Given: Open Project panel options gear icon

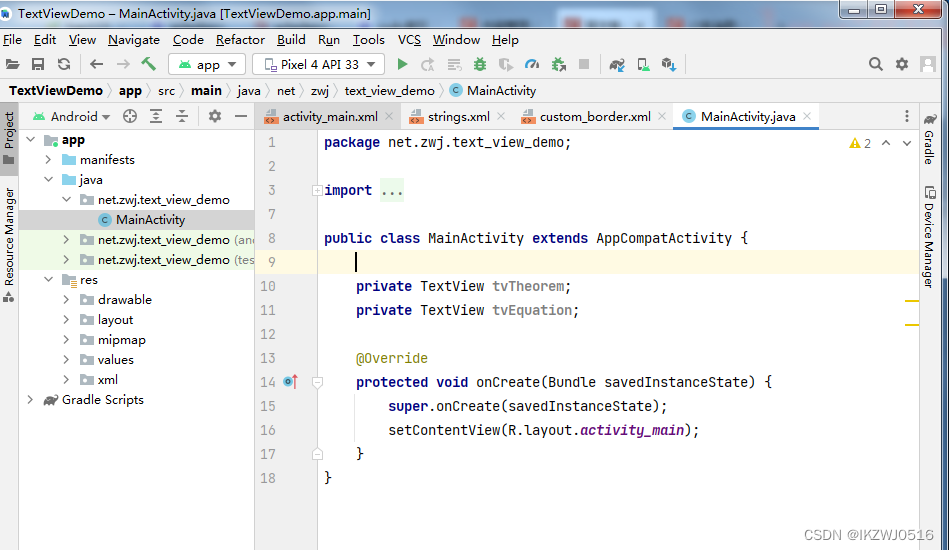Looking at the screenshot, I should click(215, 116).
